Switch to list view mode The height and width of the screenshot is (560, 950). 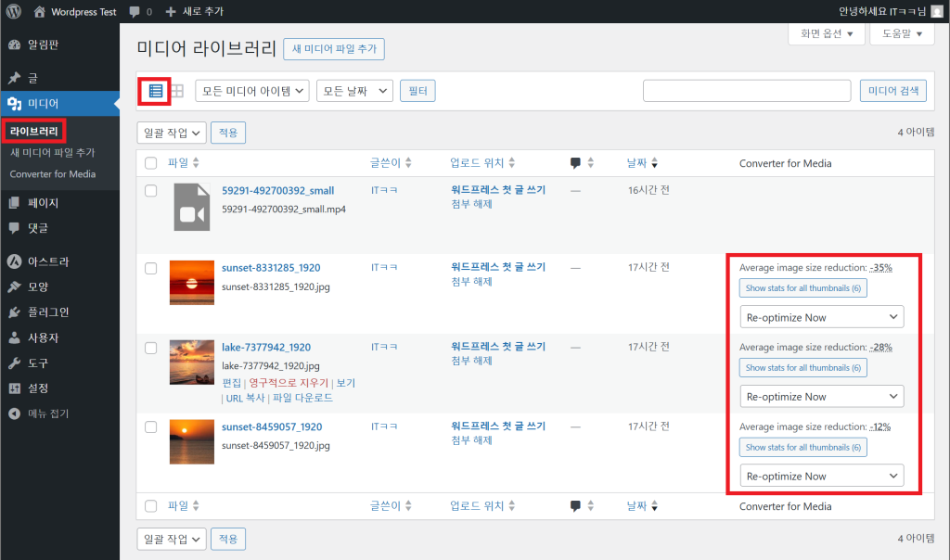(x=156, y=91)
